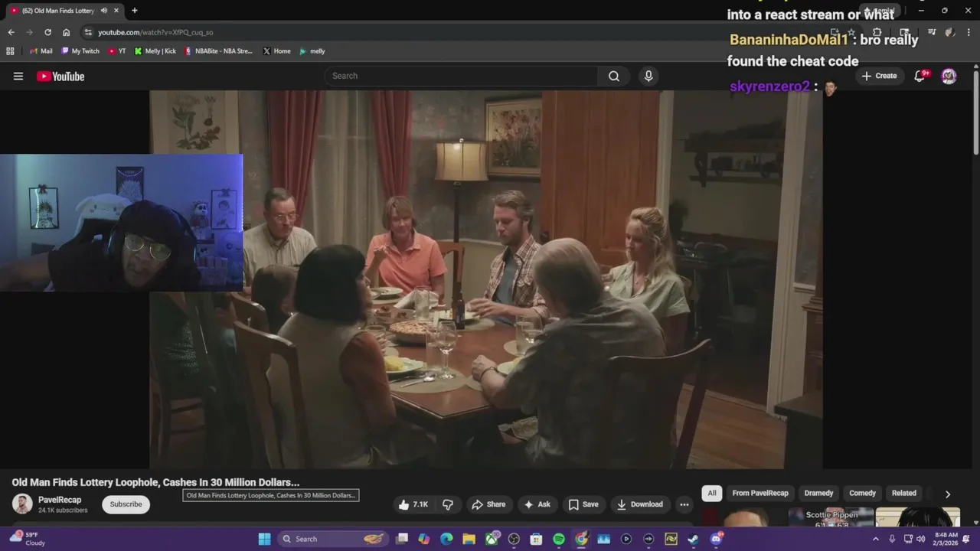
Task: Open File Explorer from the taskbar
Action: coord(469,539)
